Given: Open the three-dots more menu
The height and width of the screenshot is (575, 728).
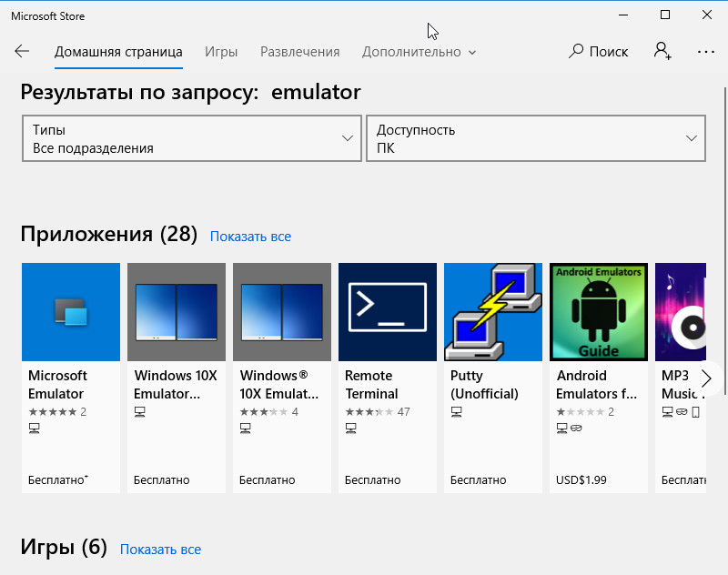Looking at the screenshot, I should (706, 52).
